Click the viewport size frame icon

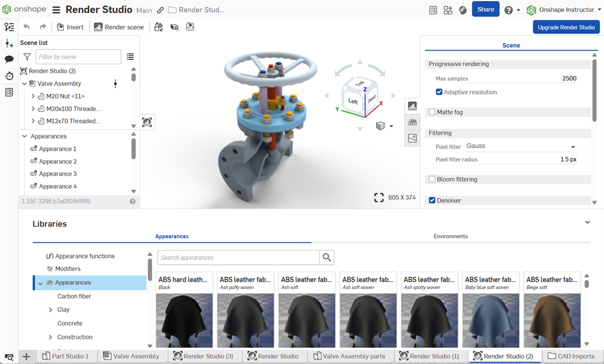379,198
